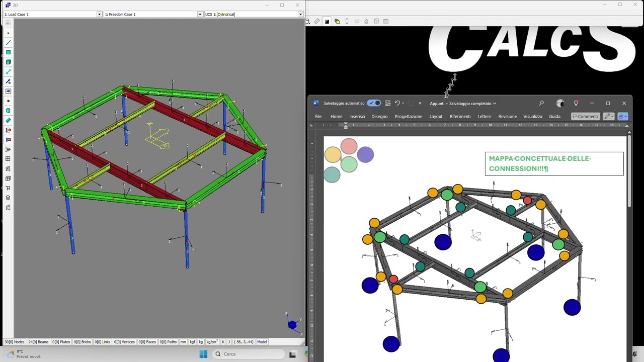Click the Nodes count in status bar
The height and width of the screenshot is (362, 644).
(x=14, y=342)
